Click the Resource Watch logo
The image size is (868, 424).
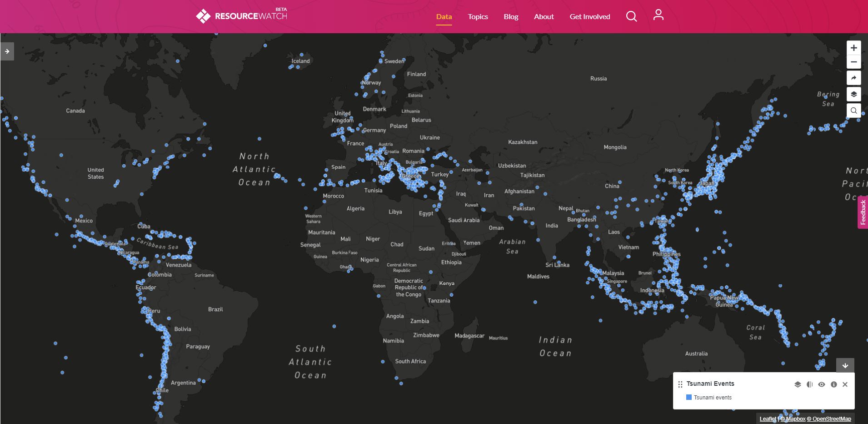[241, 16]
